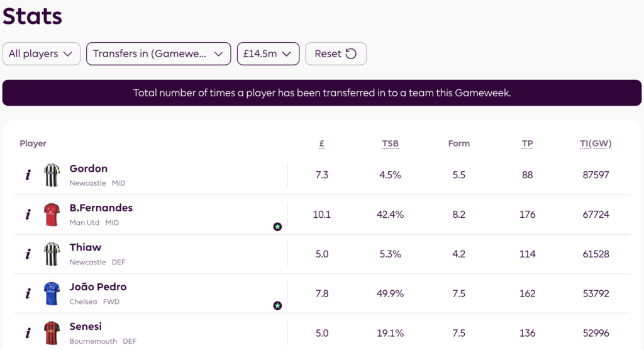The height and width of the screenshot is (350, 644).
Task: Open info icon for B.Fernandes
Action: 28,215
